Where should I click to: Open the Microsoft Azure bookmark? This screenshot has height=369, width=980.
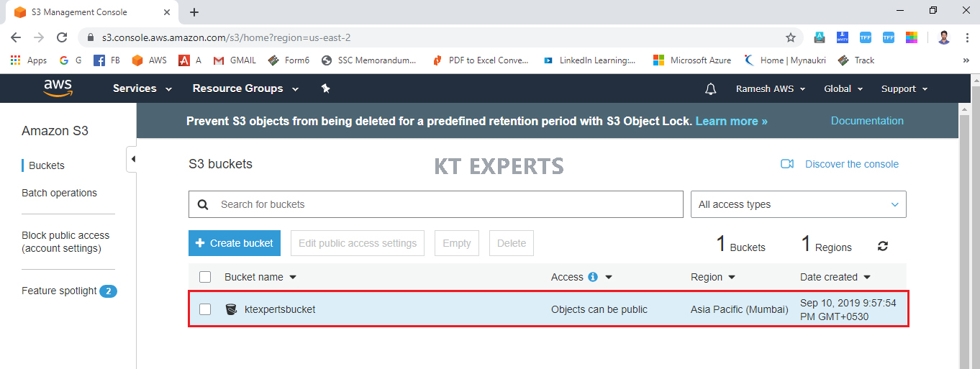tap(692, 60)
